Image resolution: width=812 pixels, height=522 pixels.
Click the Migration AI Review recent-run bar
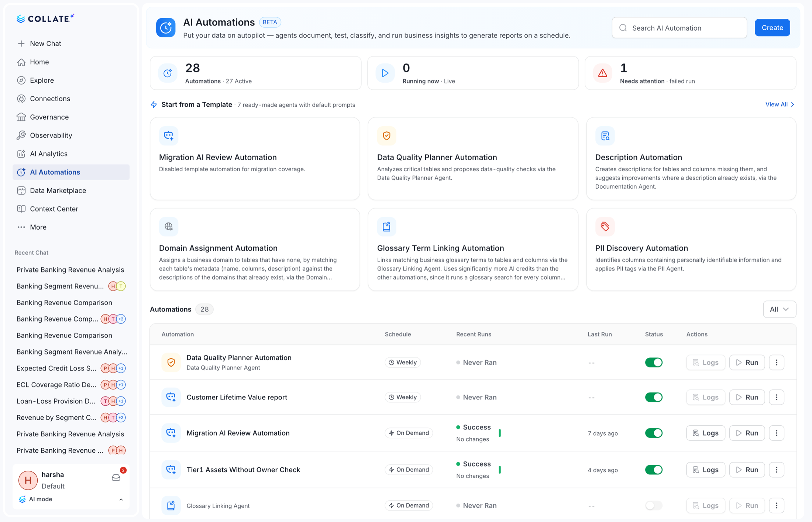[x=500, y=433]
